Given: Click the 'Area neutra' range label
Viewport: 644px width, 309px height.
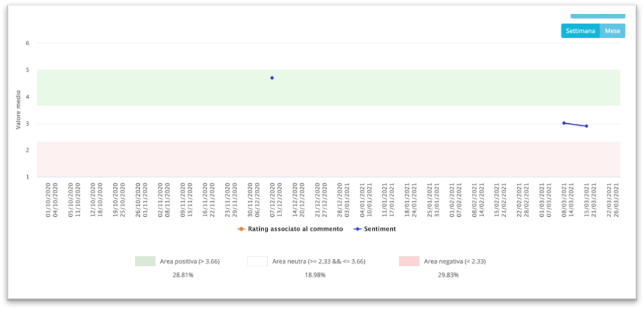Looking at the screenshot, I should pyautogui.click(x=319, y=261).
